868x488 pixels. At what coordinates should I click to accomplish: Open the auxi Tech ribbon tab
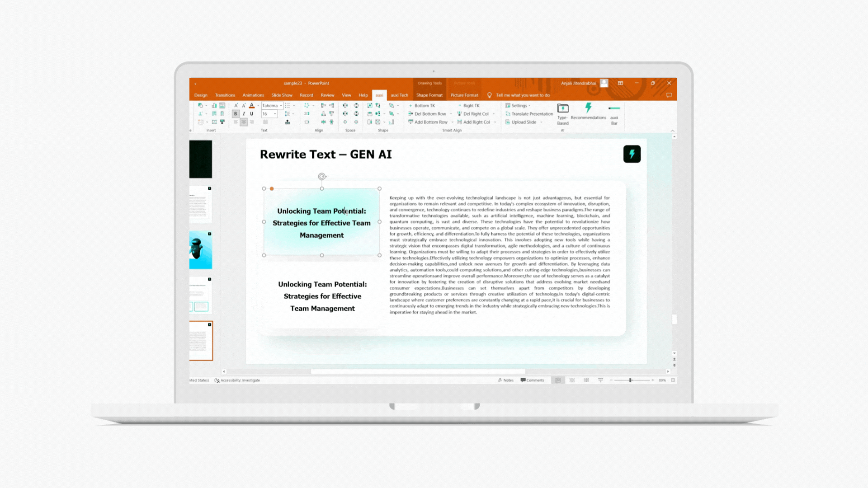coord(399,95)
